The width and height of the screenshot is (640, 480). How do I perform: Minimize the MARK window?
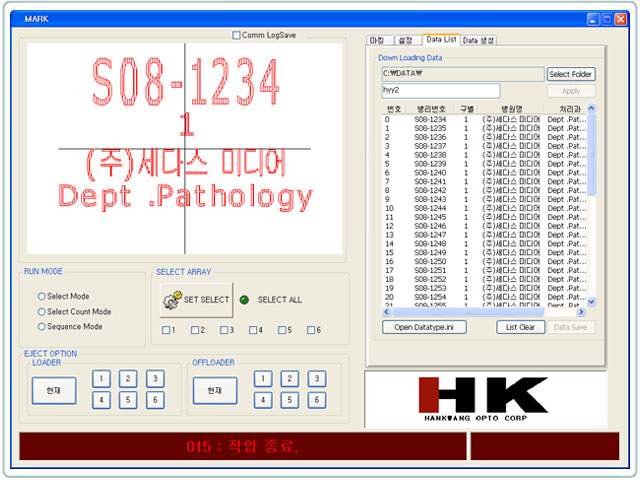593,19
